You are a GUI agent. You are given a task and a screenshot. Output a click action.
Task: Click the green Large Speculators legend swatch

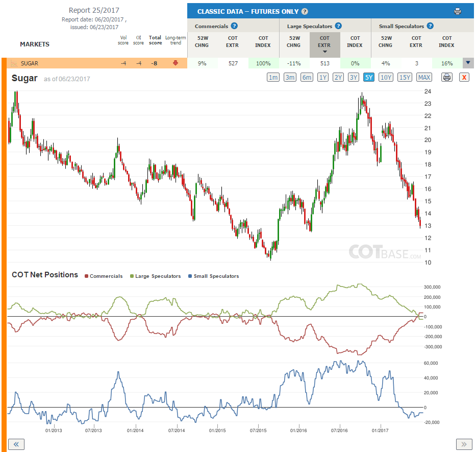132,276
